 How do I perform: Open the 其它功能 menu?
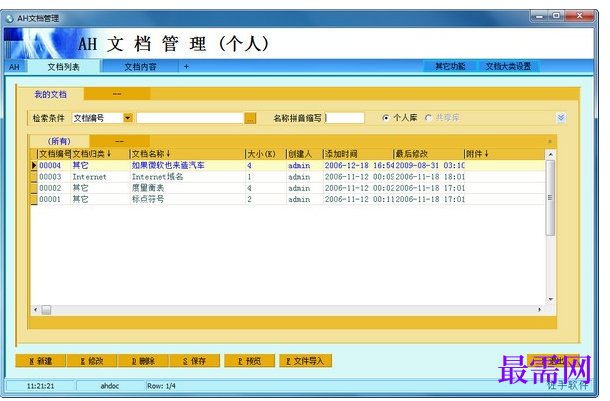[x=450, y=67]
